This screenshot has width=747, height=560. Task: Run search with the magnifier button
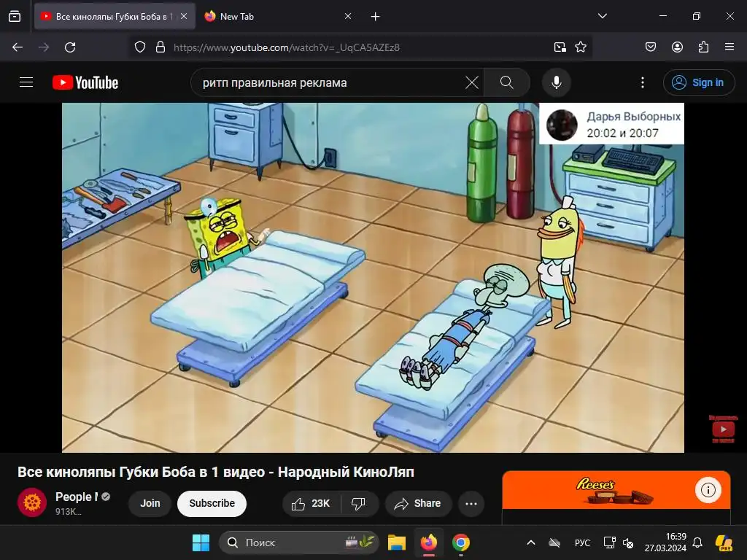[x=507, y=82]
